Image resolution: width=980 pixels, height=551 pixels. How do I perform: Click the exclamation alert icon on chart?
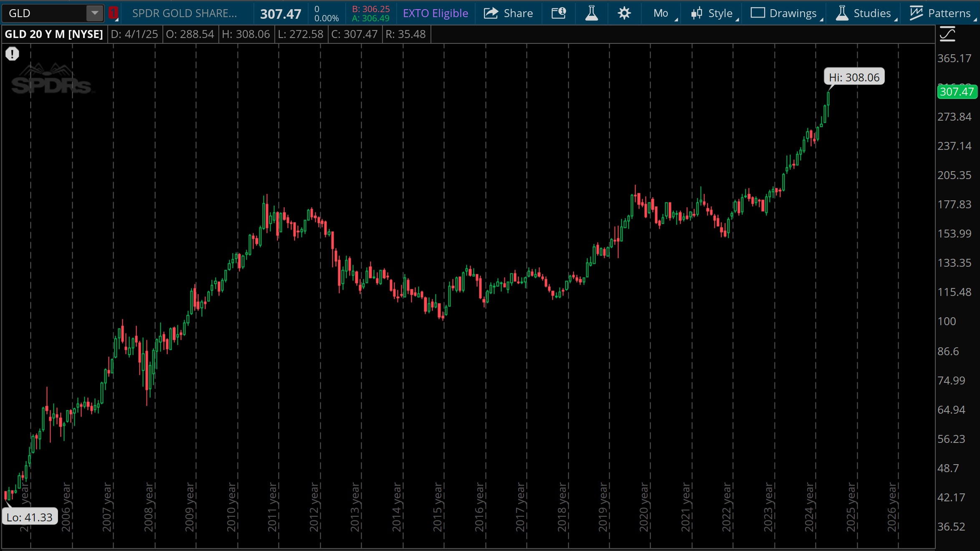(12, 54)
